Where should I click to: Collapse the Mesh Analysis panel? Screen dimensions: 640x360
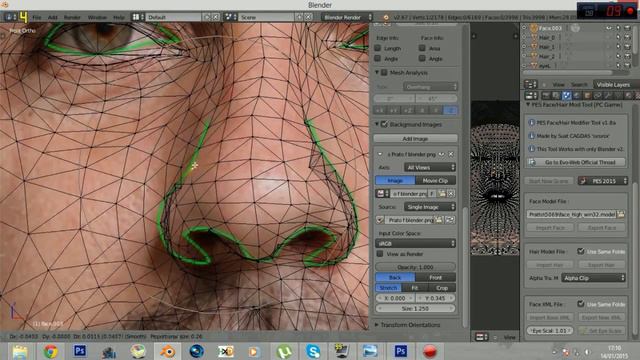[x=377, y=72]
